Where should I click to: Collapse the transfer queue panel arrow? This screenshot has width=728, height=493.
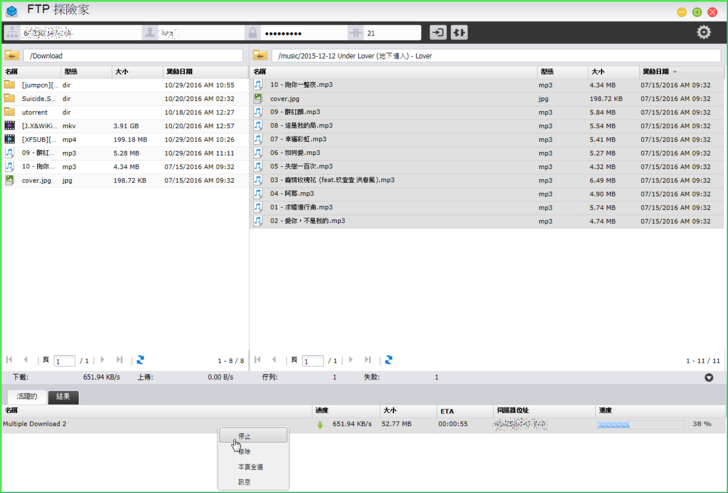709,378
